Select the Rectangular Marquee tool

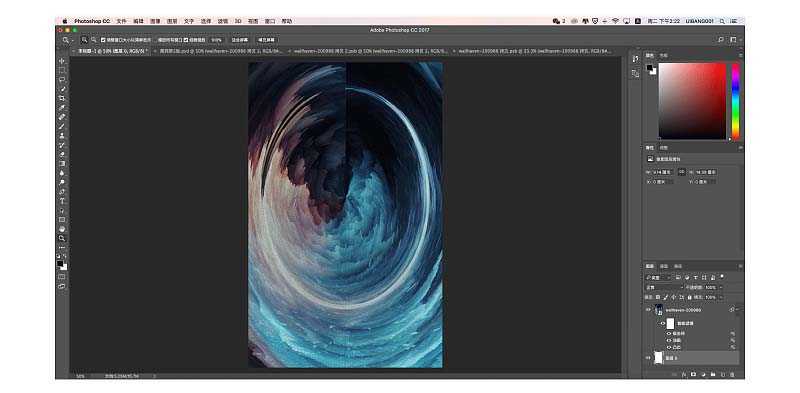coord(62,70)
